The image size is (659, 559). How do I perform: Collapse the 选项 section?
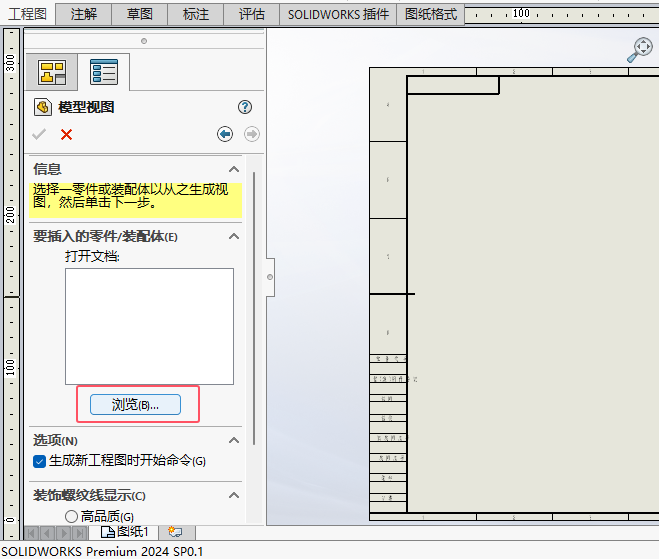coord(234,440)
